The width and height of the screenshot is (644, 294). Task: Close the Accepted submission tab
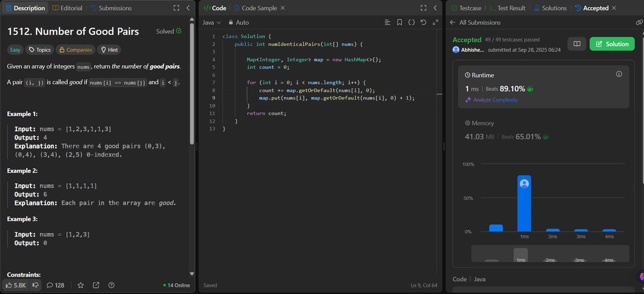(614, 8)
